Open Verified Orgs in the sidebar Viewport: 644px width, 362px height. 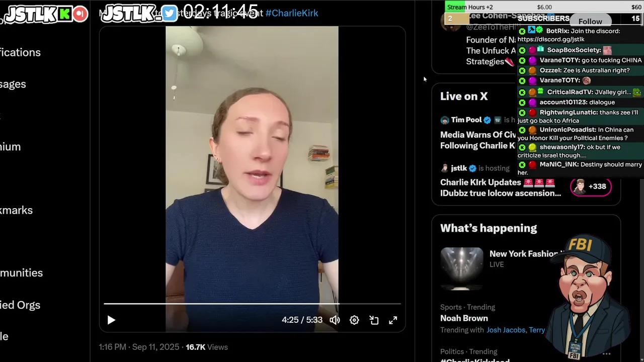click(x=20, y=305)
